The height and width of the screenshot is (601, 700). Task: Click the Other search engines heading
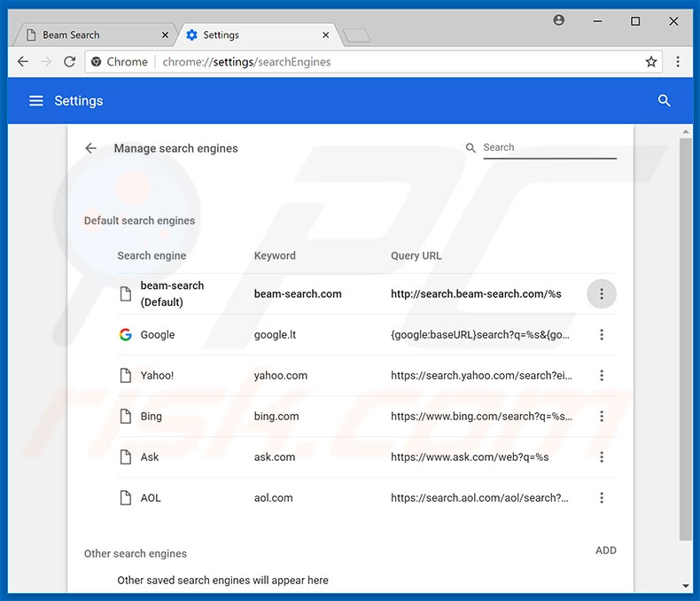click(x=136, y=554)
